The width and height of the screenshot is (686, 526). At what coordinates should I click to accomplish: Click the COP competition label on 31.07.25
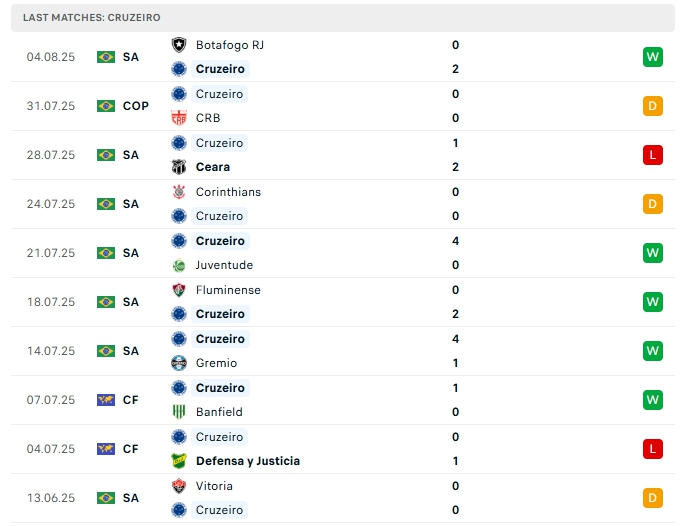tap(136, 106)
